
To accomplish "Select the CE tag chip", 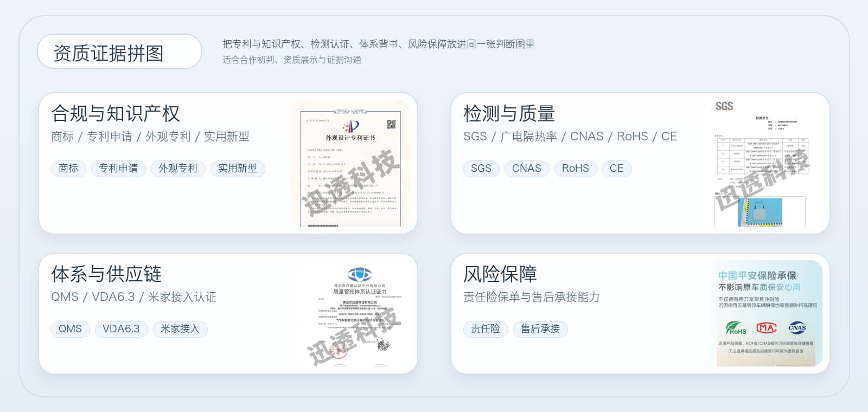I will click(x=617, y=169).
